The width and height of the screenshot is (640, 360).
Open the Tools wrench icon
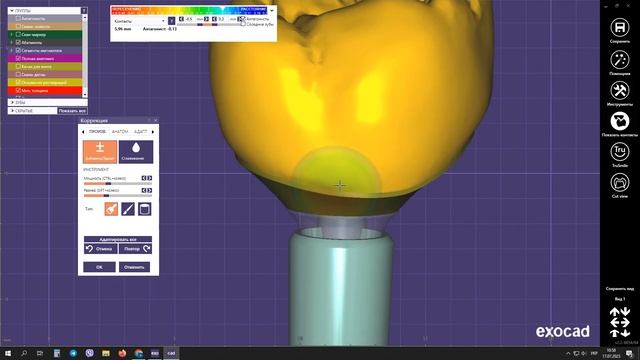pyautogui.click(x=620, y=90)
